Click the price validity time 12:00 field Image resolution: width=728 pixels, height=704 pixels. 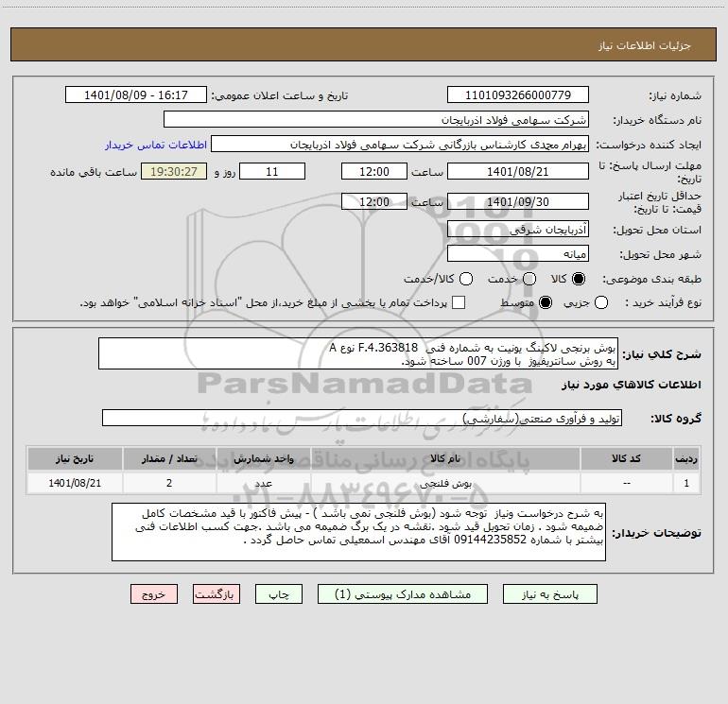point(374,201)
